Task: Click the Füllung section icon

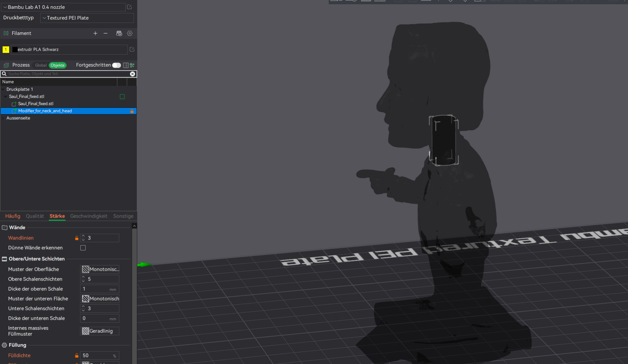Action: pos(5,345)
